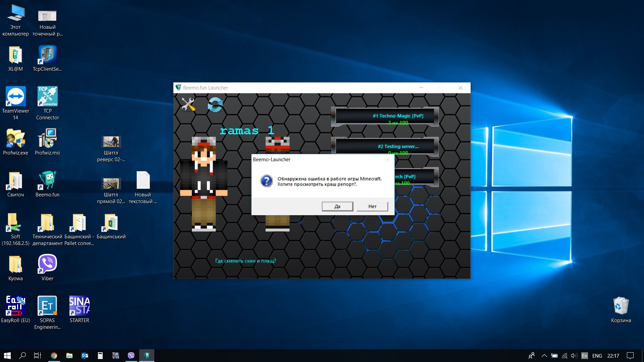Click the blue refresh arrows icon
The height and width of the screenshot is (362, 644).
point(215,105)
